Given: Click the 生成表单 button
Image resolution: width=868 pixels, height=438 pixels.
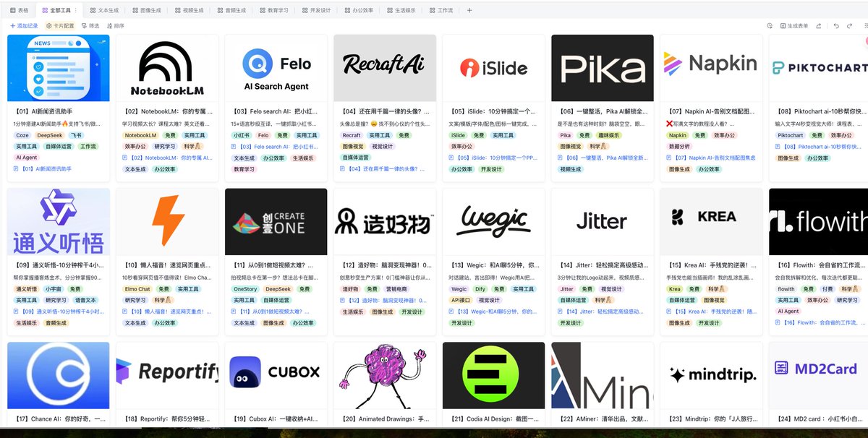Looking at the screenshot, I should click(794, 26).
